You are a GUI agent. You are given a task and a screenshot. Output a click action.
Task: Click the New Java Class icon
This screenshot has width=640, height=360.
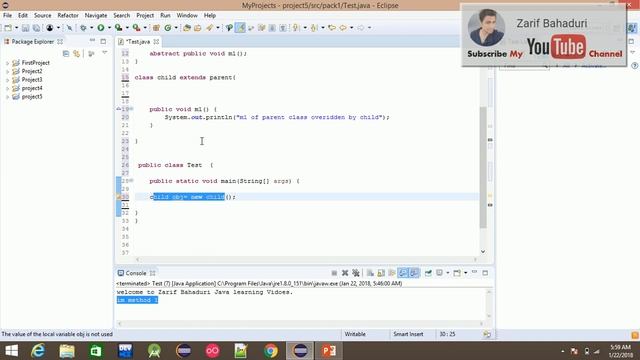168,28
